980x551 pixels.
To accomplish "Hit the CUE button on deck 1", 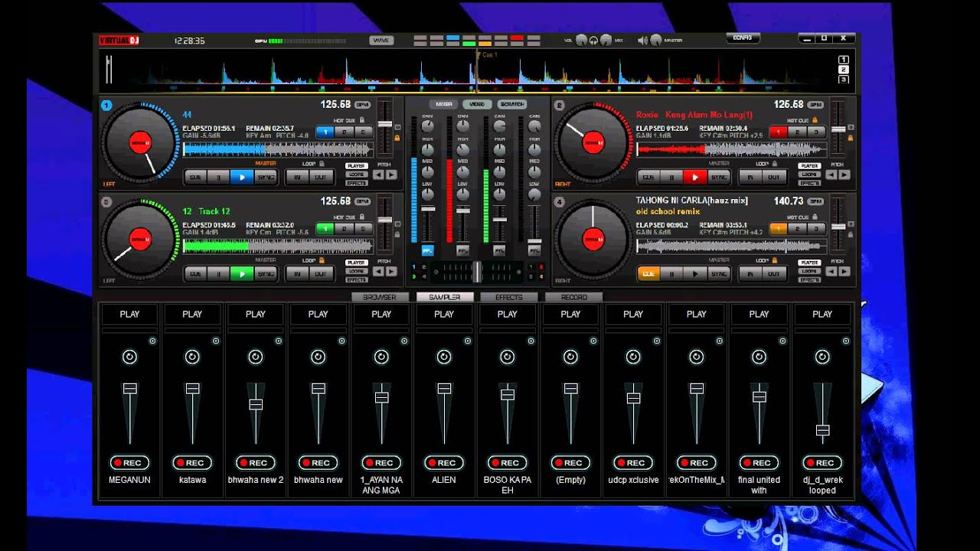I will pos(196,177).
